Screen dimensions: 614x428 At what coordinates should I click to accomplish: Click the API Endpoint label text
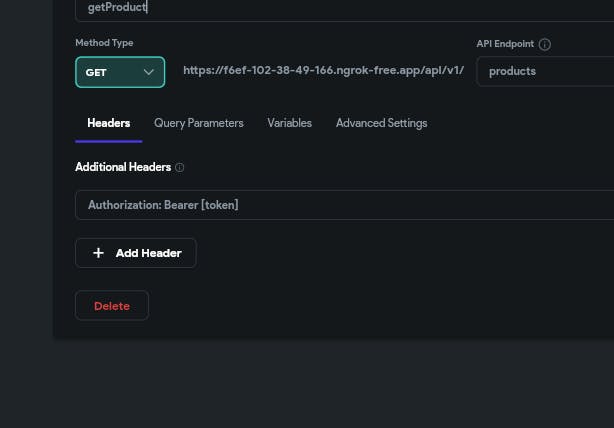point(505,44)
